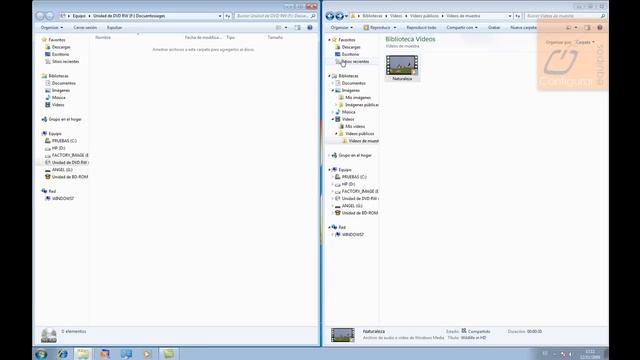This screenshot has height=360, width=640.
Task: Select Mis imágenes in the Videos window tree
Action: coord(358,98)
